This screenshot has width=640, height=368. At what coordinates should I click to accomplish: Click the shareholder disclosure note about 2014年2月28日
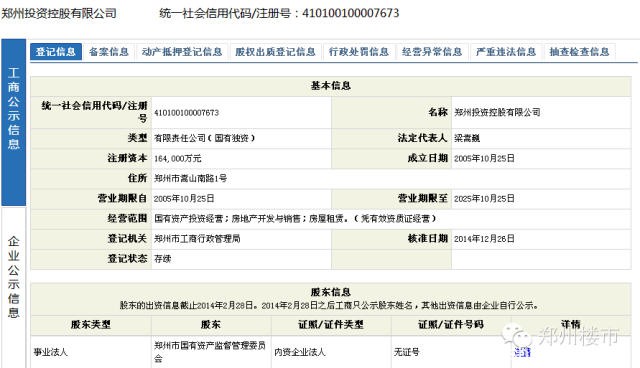[x=329, y=305]
